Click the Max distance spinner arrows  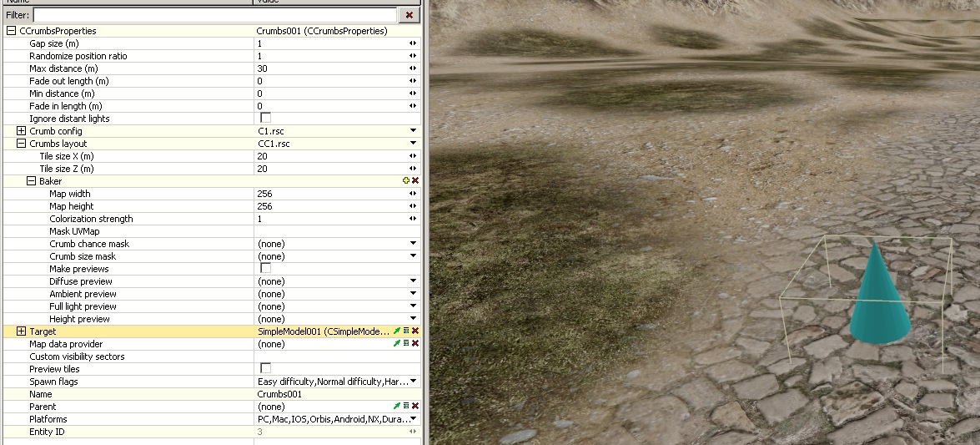point(413,68)
